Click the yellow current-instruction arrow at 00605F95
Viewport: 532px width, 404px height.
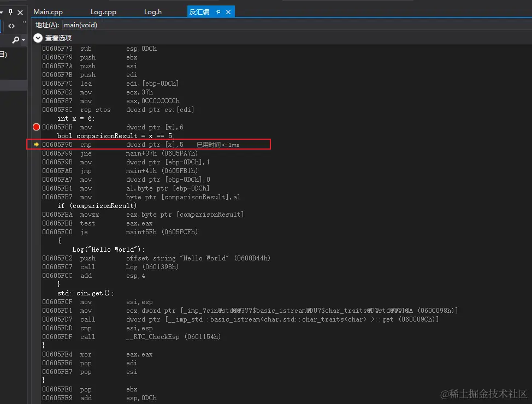(x=36, y=145)
